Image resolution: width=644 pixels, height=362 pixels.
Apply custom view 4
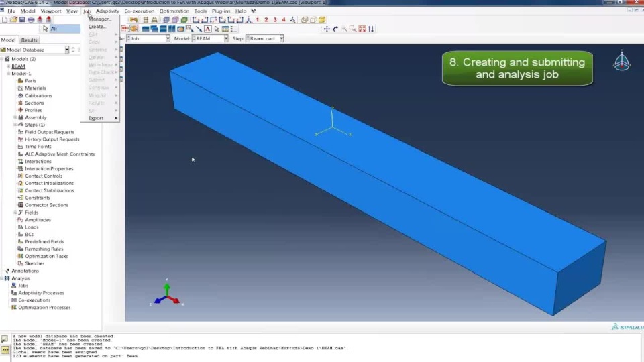283,19
